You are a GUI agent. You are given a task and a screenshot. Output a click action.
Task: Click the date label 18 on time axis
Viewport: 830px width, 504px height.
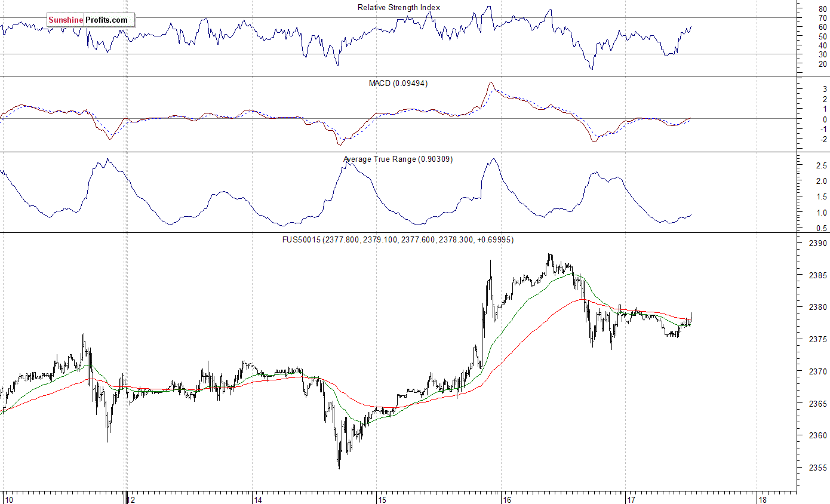(763, 499)
